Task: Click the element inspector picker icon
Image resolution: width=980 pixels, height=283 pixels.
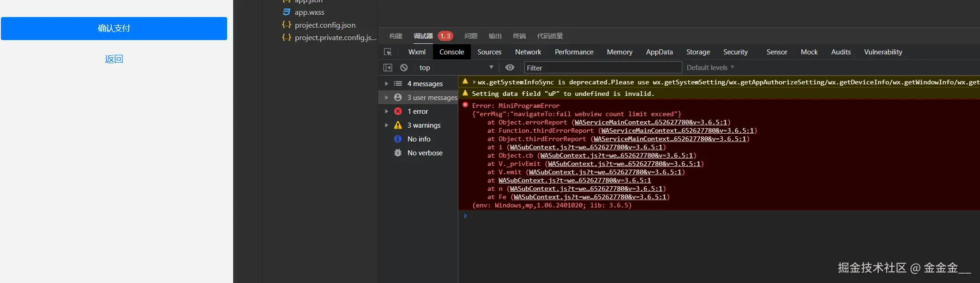Action: (388, 52)
